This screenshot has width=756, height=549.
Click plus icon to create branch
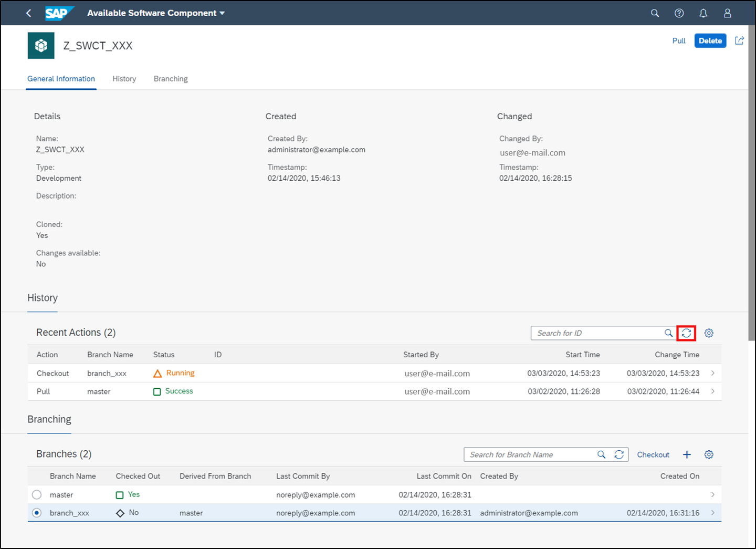pyautogui.click(x=687, y=454)
